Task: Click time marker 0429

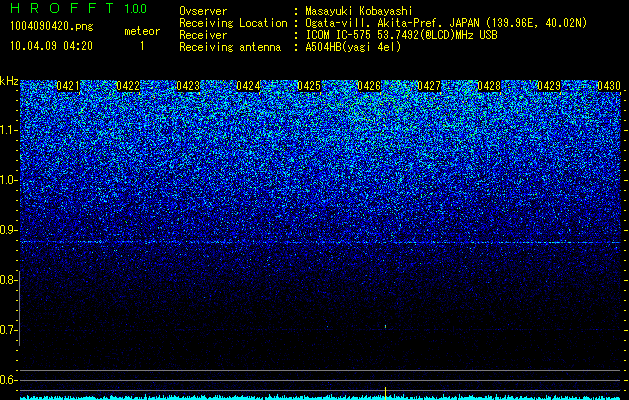Action: click(x=549, y=86)
